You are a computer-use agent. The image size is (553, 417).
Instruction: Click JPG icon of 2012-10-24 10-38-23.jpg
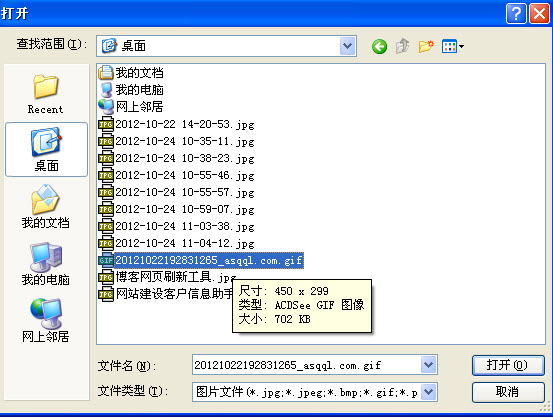[x=105, y=158]
